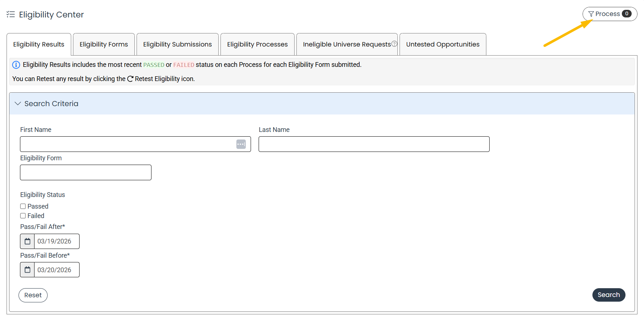This screenshot has height=318, width=644.
Task: Click the Pass/Fail Before date value 03/20/2026
Action: tap(54, 270)
